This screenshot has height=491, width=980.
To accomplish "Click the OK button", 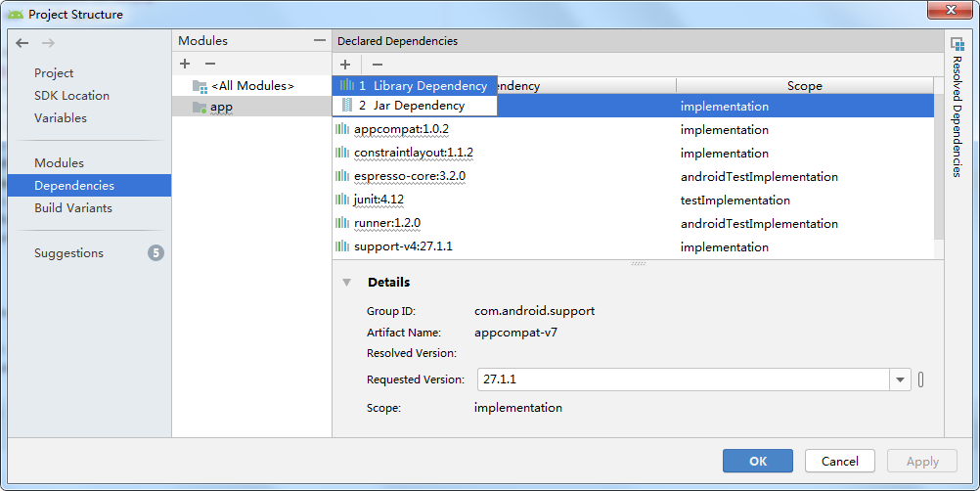I will click(758, 461).
